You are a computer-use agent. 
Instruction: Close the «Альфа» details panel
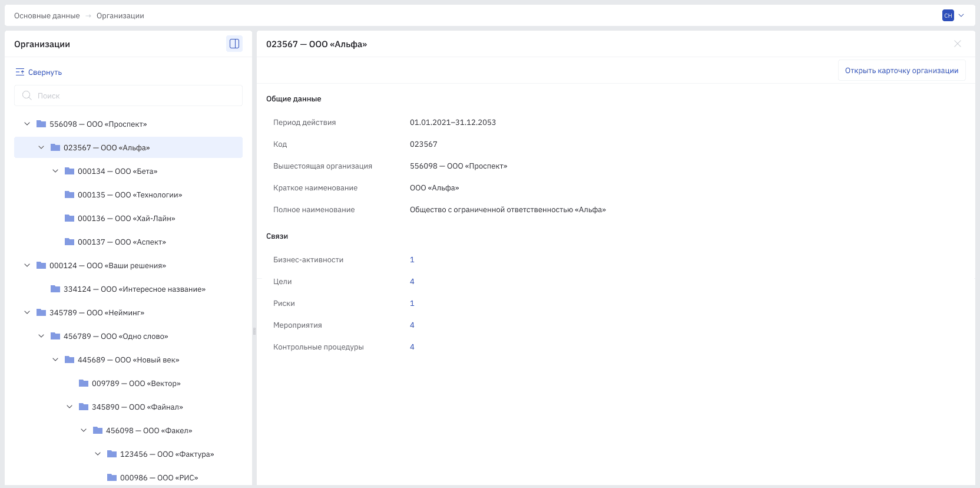coord(958,44)
